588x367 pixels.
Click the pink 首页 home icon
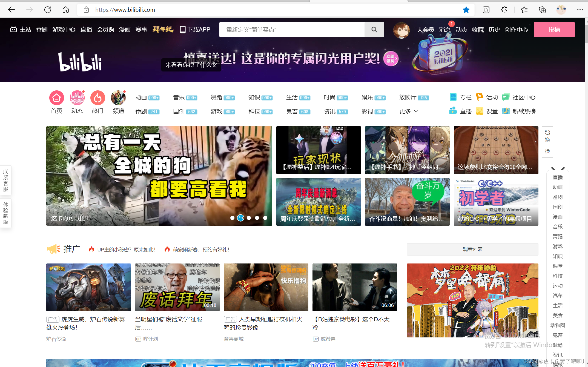57,98
